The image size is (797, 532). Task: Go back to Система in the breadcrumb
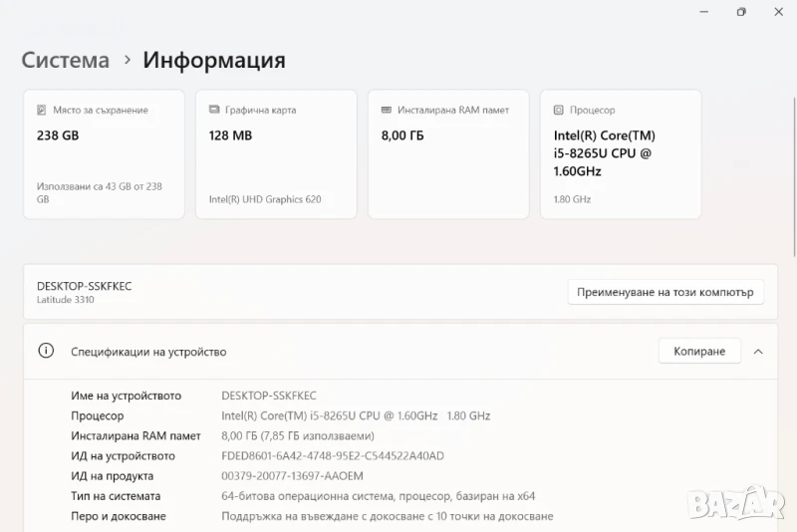pos(66,60)
